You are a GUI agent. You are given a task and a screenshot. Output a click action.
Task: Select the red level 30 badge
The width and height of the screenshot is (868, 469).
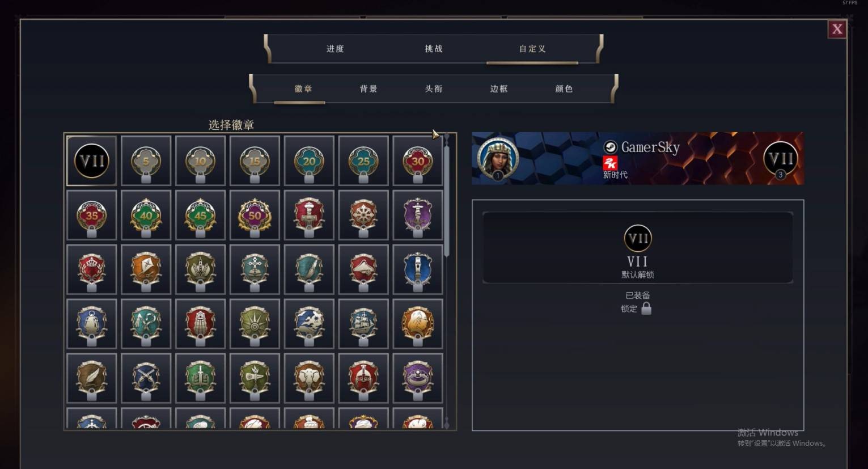(418, 160)
